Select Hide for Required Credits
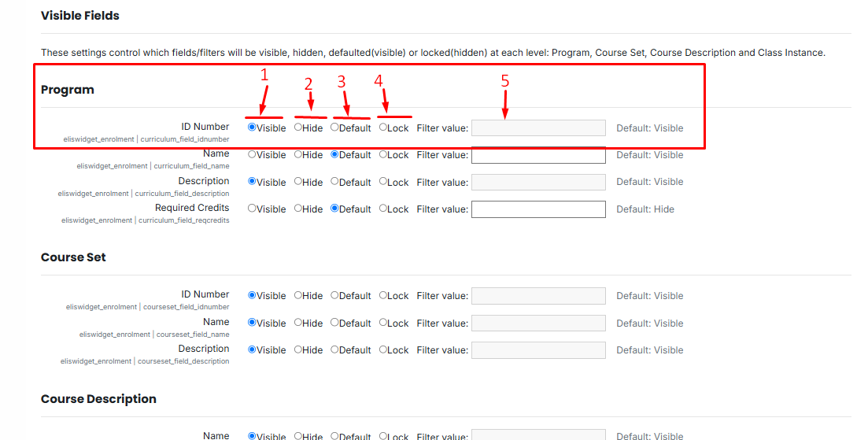The height and width of the screenshot is (440, 868). pos(297,209)
